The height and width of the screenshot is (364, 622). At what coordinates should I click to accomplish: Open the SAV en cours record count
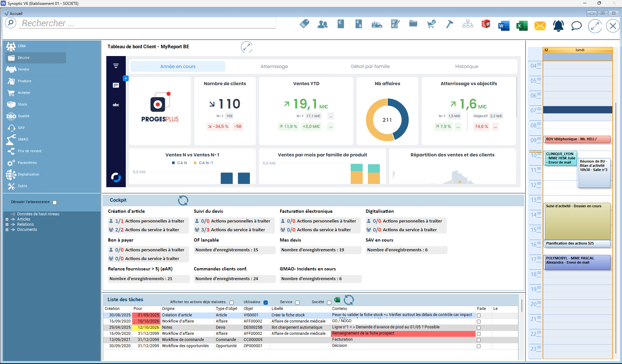tap(406, 250)
